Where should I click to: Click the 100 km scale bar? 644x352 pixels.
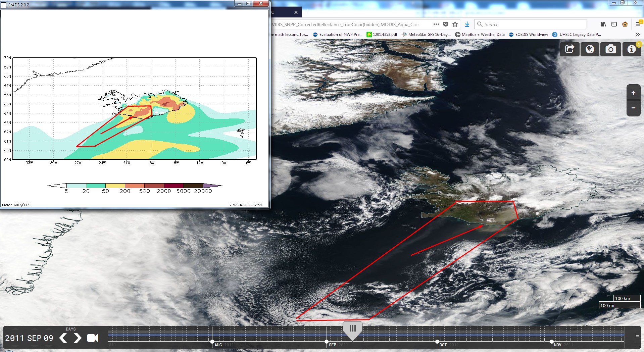627,298
